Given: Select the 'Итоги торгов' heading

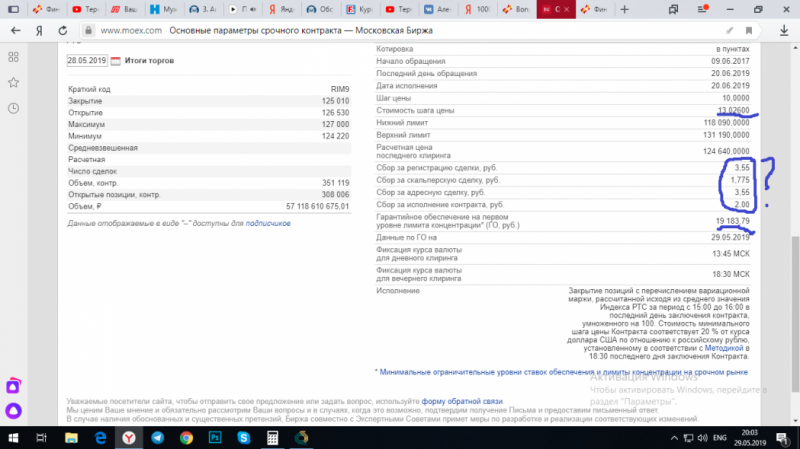Looking at the screenshot, I should coord(149,61).
